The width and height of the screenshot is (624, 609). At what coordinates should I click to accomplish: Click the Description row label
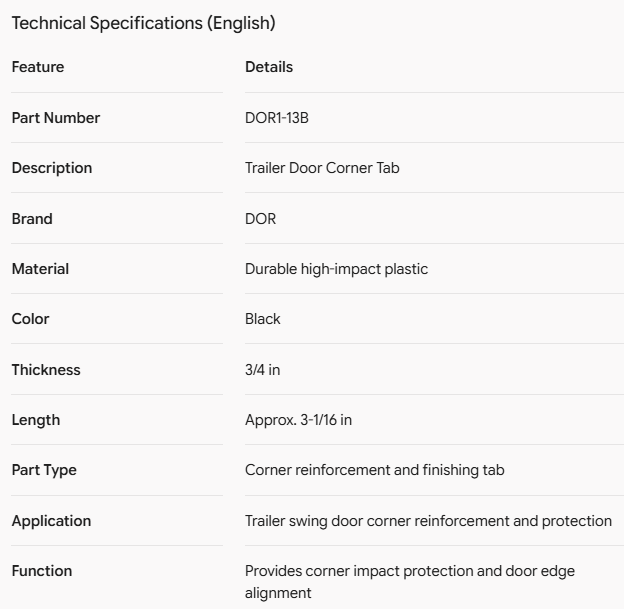52,168
